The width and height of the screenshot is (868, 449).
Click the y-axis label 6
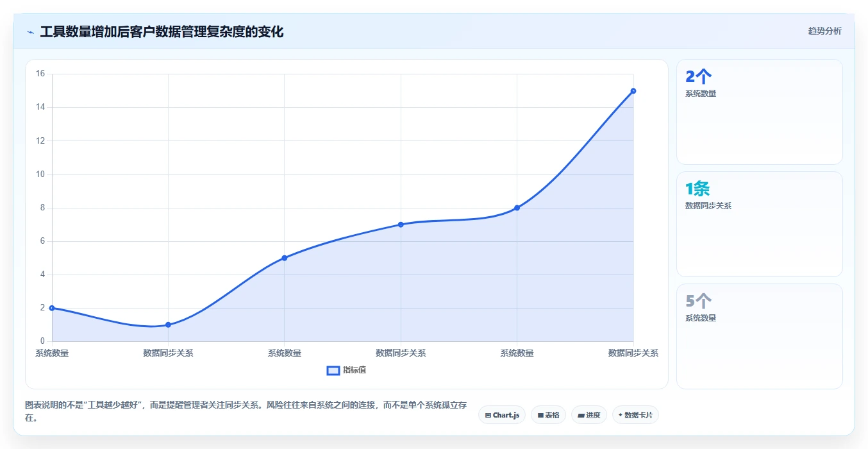42,241
